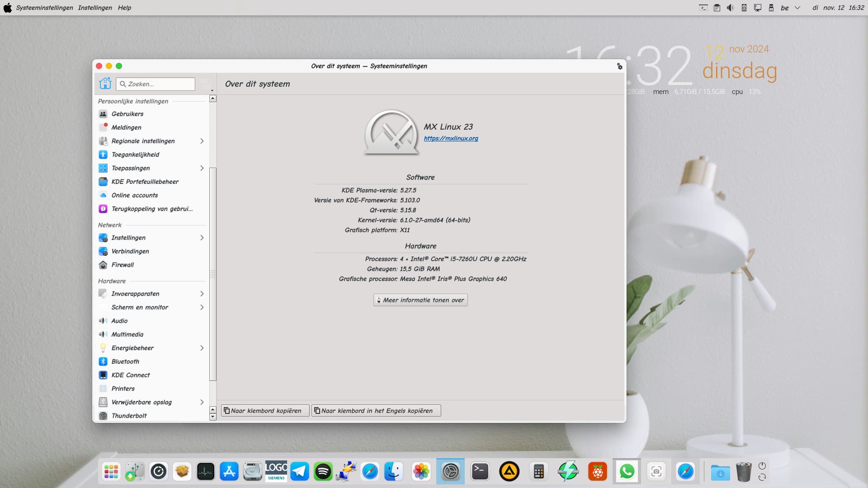Open Multimedia settings
The image size is (868, 488).
click(151, 334)
